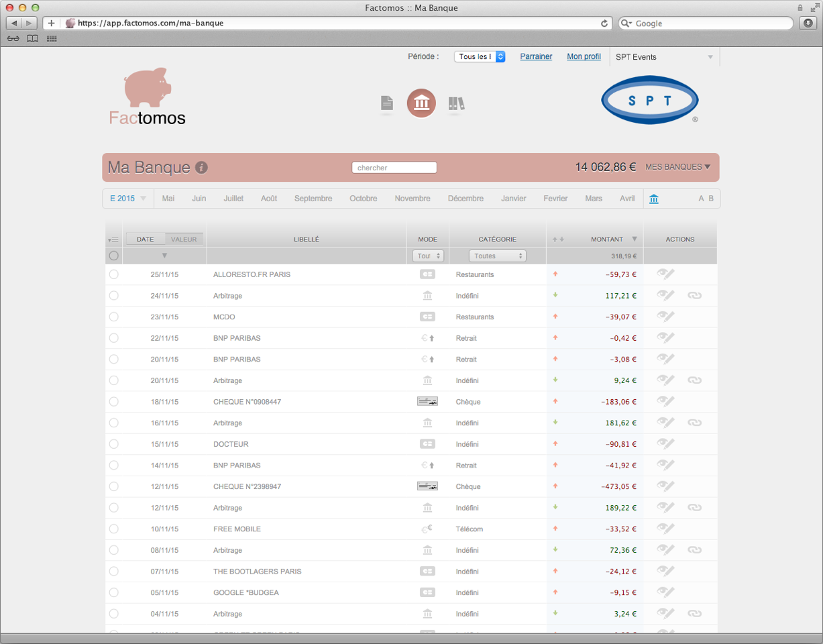Click the browser Back button
This screenshot has height=644, width=823.
click(x=15, y=23)
